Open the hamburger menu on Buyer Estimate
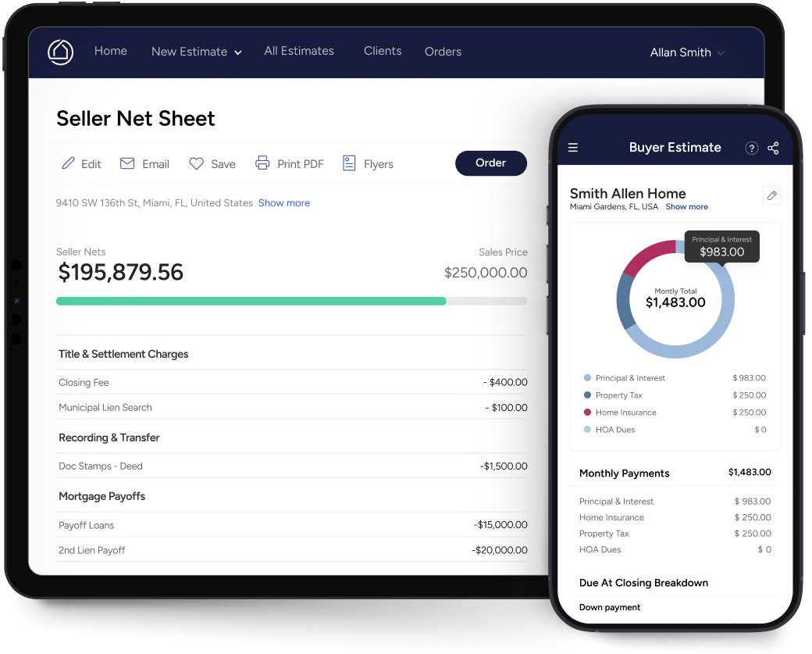Screen dimensions: 812x654 click(x=573, y=148)
